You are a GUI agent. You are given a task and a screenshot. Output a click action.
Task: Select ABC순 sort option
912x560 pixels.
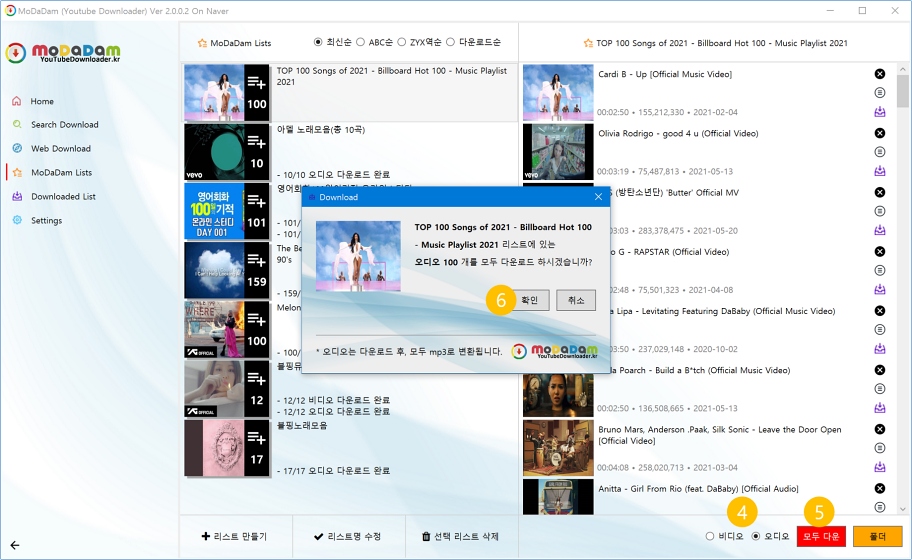click(x=360, y=42)
